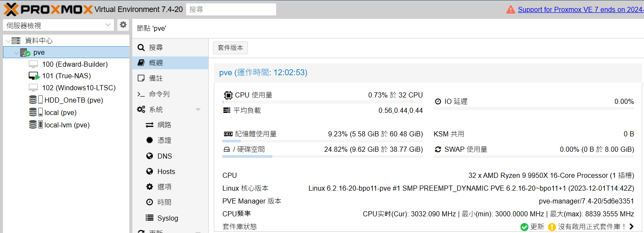Click the 記憶體使用量 progress bar
This screenshot has width=644, height=233.
pos(322,141)
